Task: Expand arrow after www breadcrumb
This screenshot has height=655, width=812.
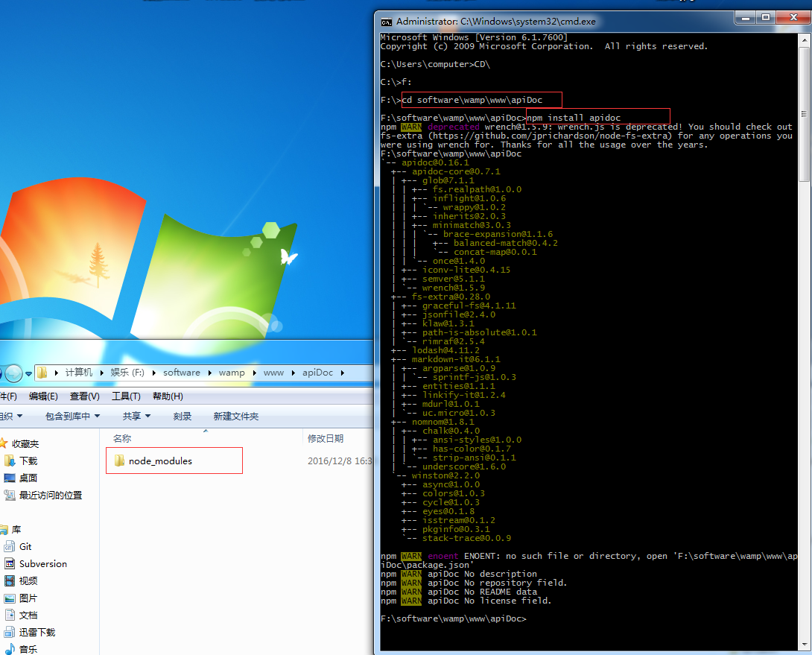Action: pyautogui.click(x=293, y=373)
